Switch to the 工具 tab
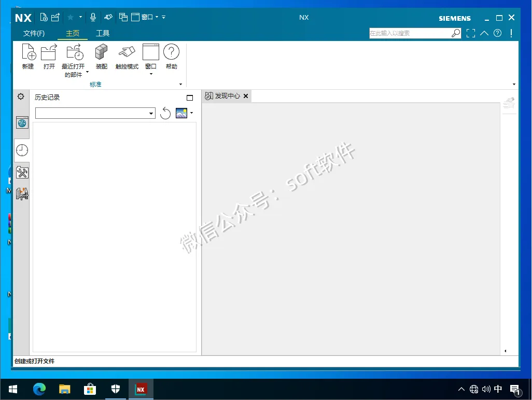Screen dimensions: 532x400 point(103,33)
